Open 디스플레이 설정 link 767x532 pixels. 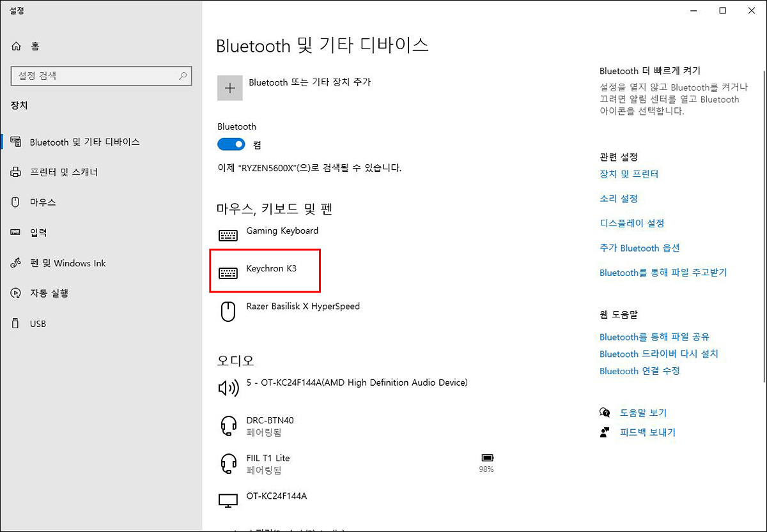(x=632, y=223)
